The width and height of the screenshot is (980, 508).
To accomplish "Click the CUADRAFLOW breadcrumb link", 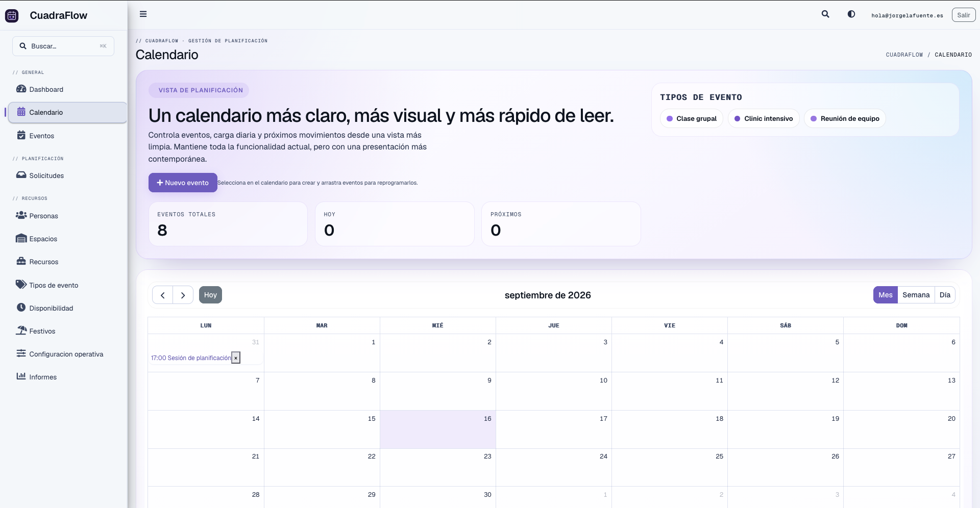I will (904, 55).
